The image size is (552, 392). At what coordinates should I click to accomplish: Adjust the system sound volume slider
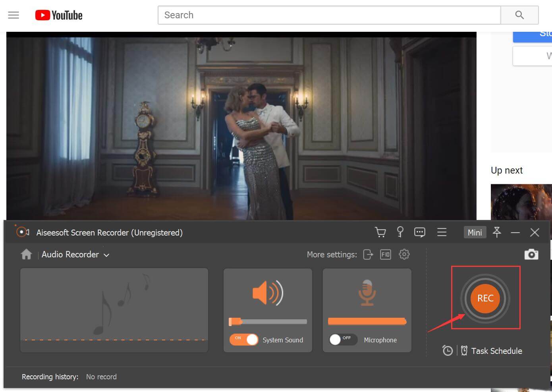268,321
